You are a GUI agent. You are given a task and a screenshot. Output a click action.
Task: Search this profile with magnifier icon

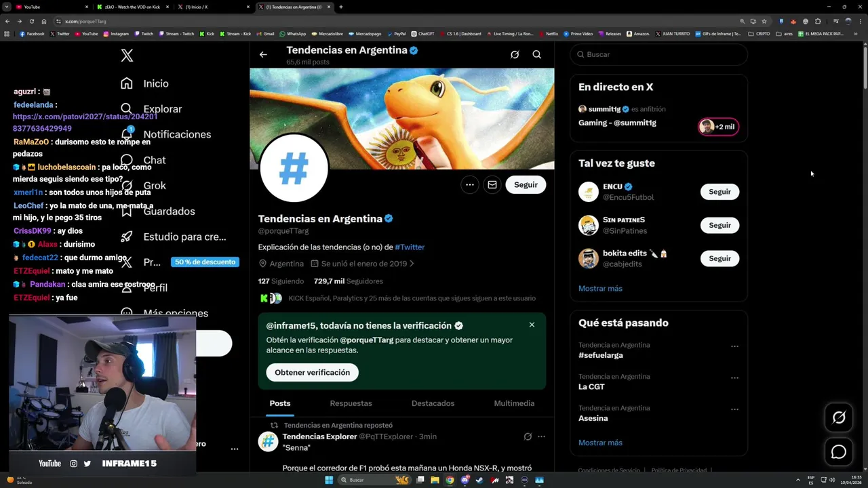pyautogui.click(x=536, y=54)
